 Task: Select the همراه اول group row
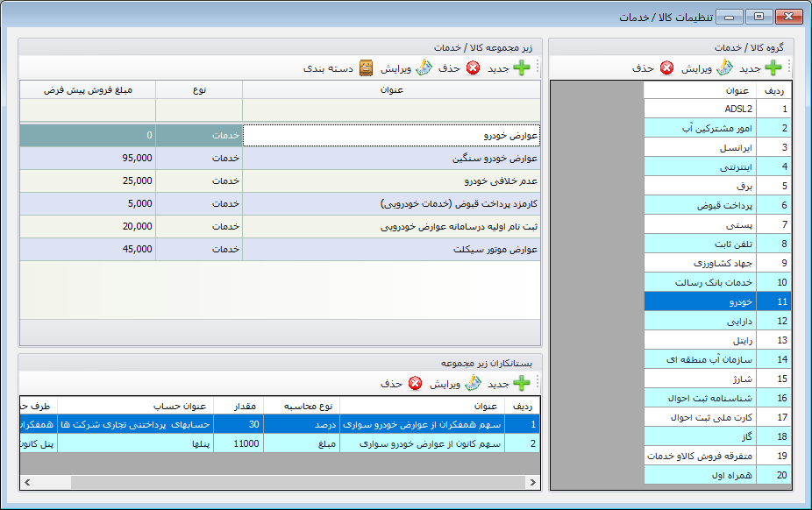[717, 475]
